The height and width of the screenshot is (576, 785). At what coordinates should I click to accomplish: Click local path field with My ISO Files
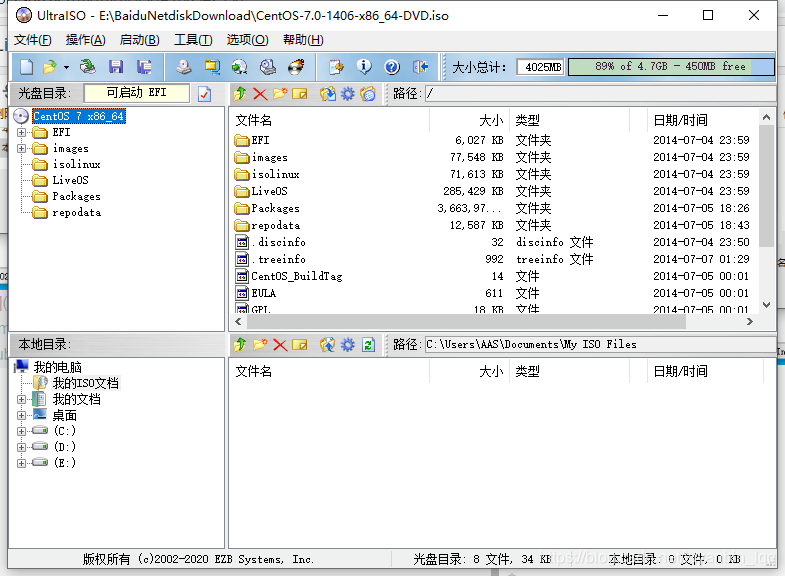coord(600,345)
